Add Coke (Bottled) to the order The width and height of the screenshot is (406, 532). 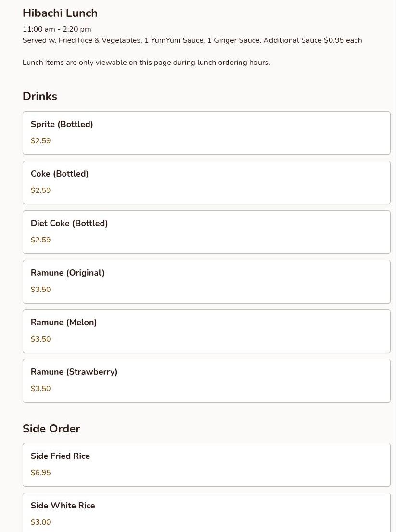click(x=206, y=182)
